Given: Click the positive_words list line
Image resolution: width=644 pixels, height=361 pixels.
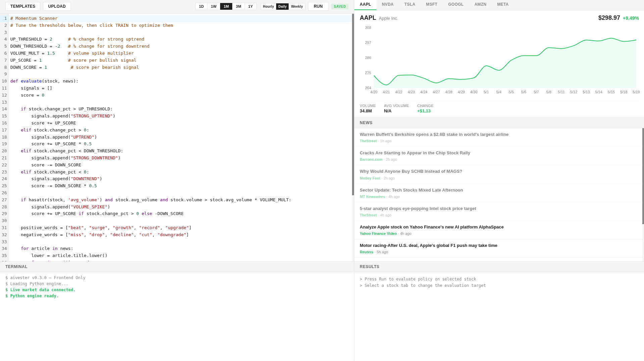Looking at the screenshot, I should (181, 228).
